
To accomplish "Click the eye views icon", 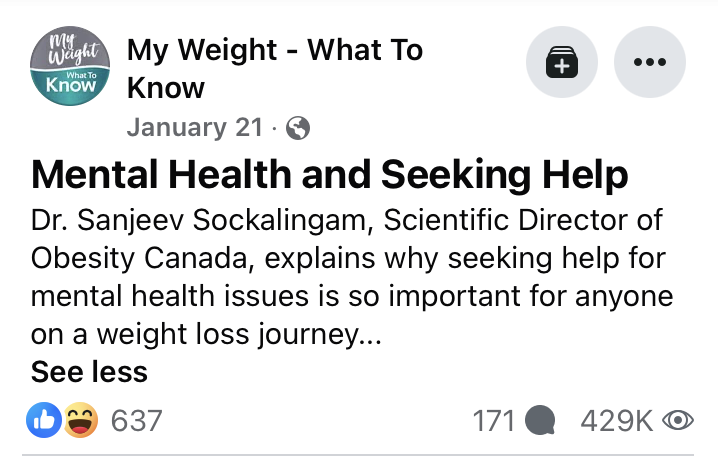I will (x=678, y=420).
